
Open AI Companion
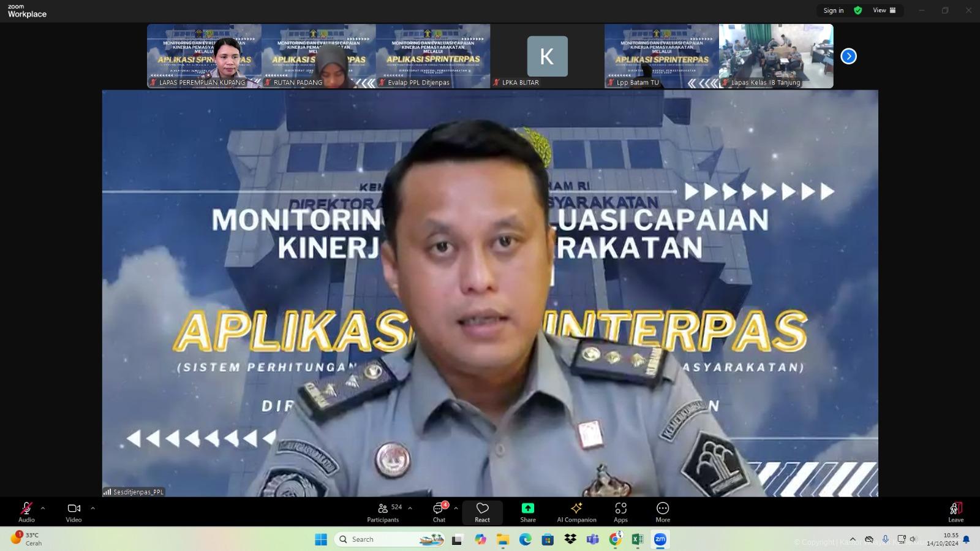point(576,512)
